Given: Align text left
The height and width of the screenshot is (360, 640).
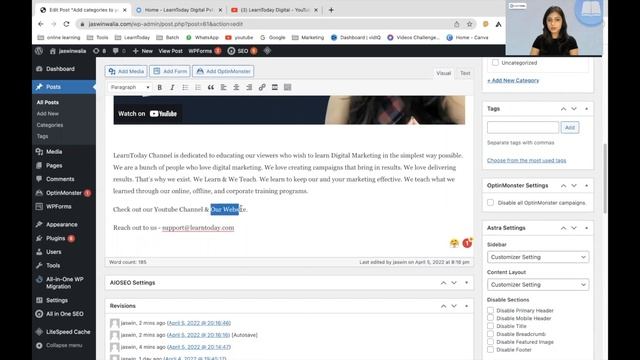Looking at the screenshot, I should pyautogui.click(x=223, y=87).
